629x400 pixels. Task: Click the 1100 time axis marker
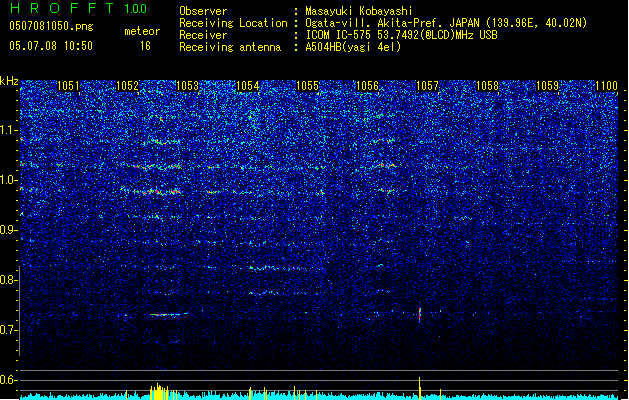(x=607, y=86)
